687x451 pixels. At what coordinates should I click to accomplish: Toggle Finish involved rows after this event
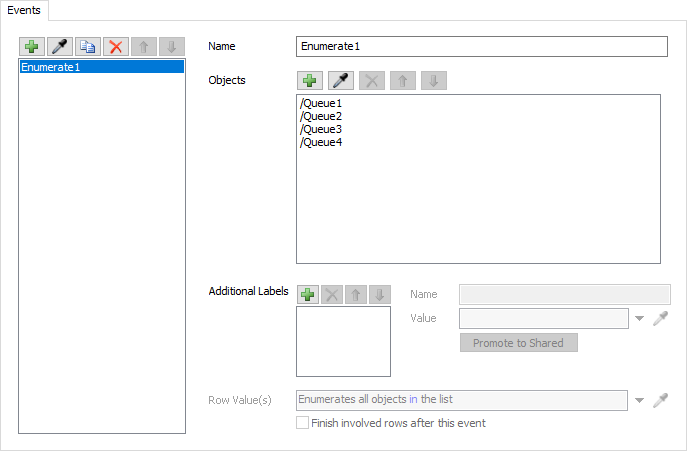pyautogui.click(x=303, y=423)
